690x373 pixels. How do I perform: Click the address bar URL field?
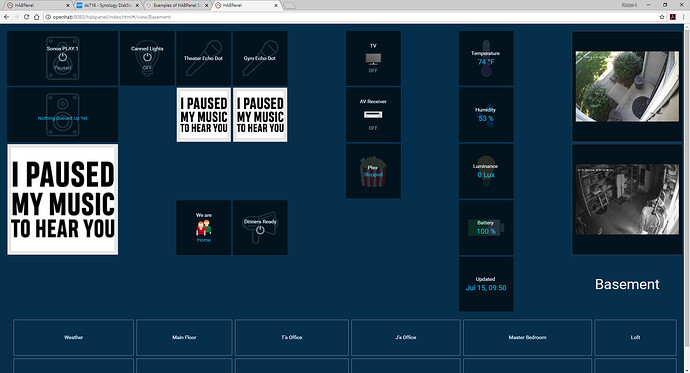click(x=351, y=17)
